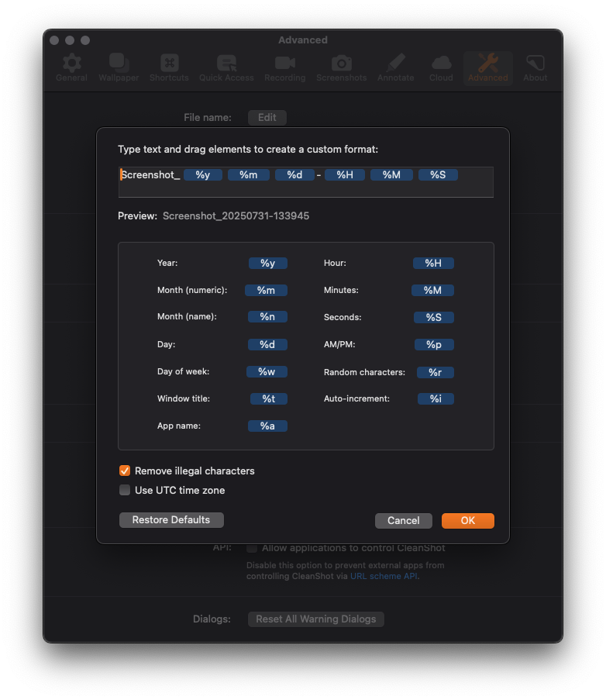Select the AM/PM %p element
Screen dimensions: 606x700
[x=434, y=344]
